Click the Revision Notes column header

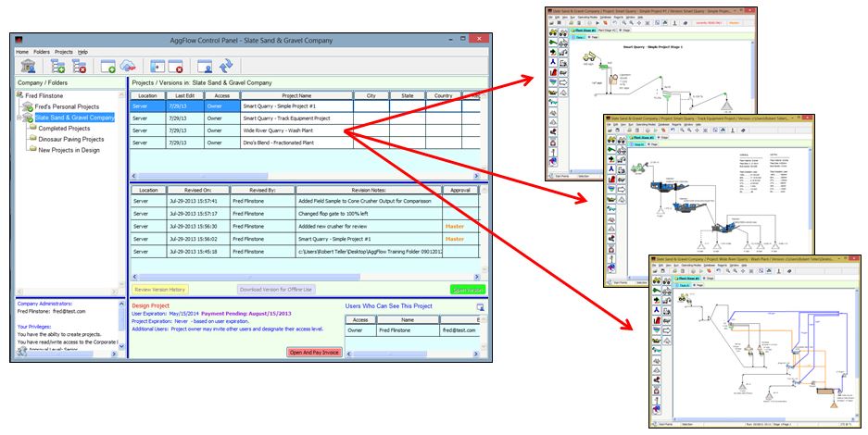370,190
